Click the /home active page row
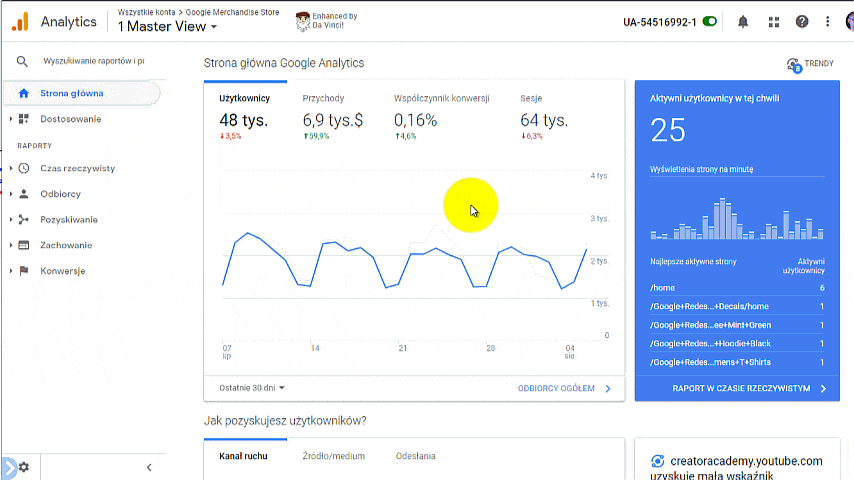Image resolution: width=854 pixels, height=480 pixels. coord(737,288)
